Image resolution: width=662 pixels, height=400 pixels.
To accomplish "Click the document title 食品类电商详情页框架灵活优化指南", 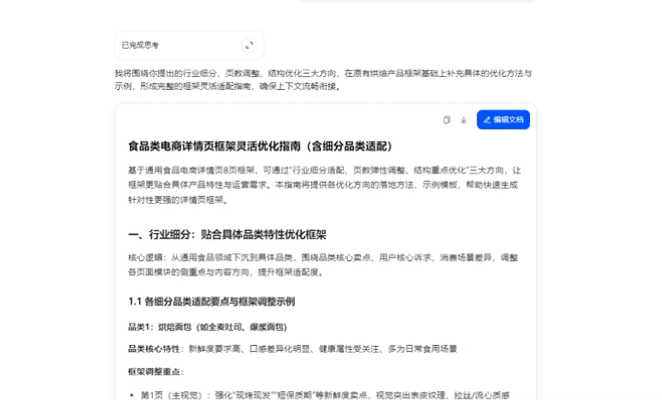I will tap(260, 146).
